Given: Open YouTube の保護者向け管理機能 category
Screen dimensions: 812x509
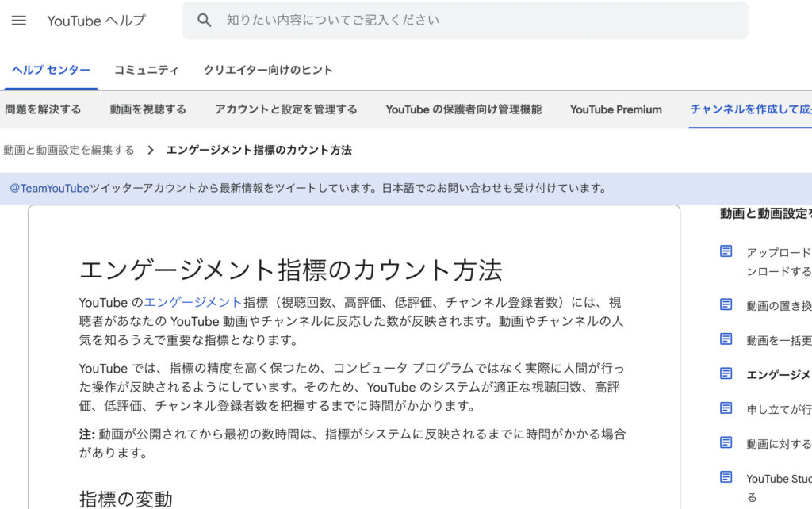Looking at the screenshot, I should pos(463,109).
